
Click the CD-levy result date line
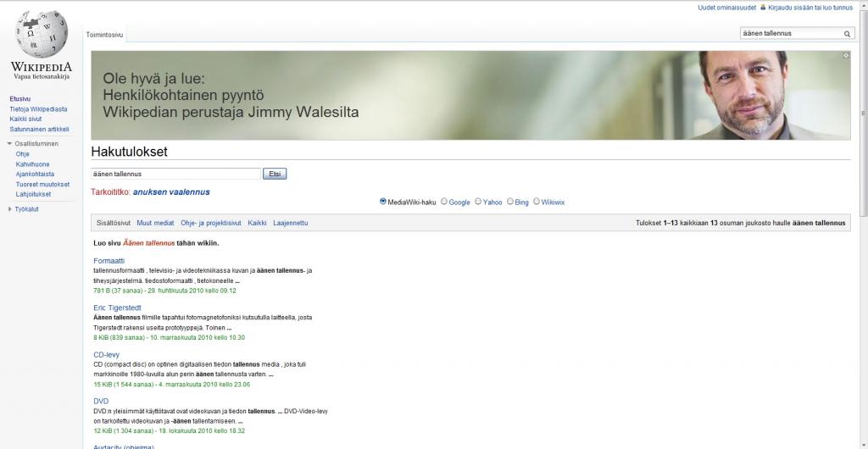pos(171,385)
